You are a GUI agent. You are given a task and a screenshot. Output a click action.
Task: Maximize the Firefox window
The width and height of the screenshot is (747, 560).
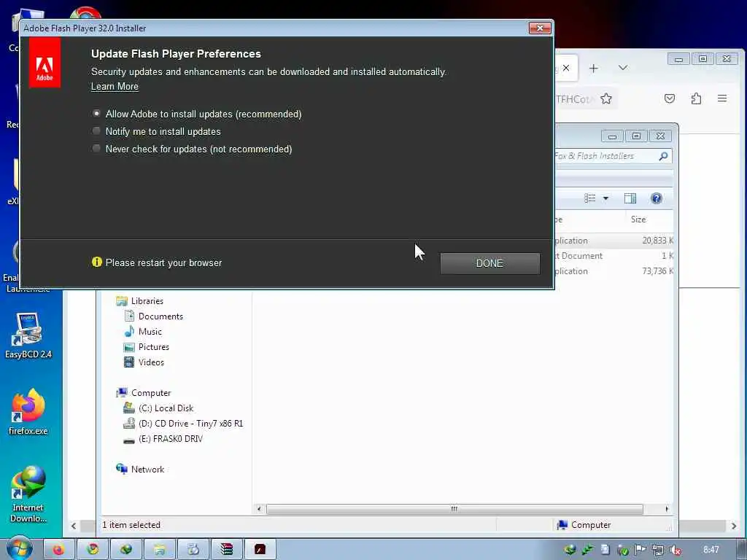click(703, 58)
